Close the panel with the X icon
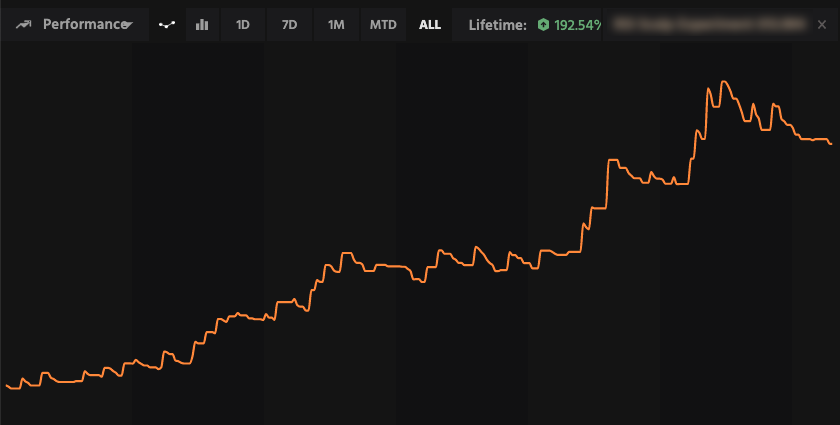Screen dimensions: 840x425 coord(822,24)
